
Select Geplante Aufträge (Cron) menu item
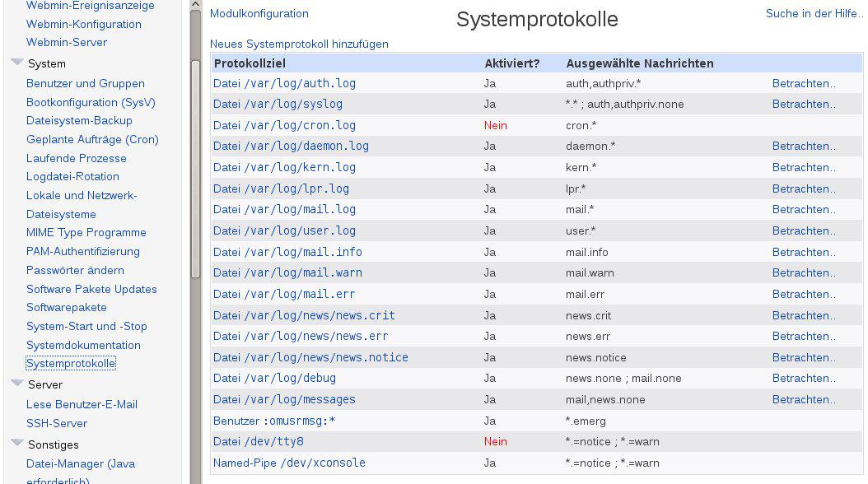point(92,139)
